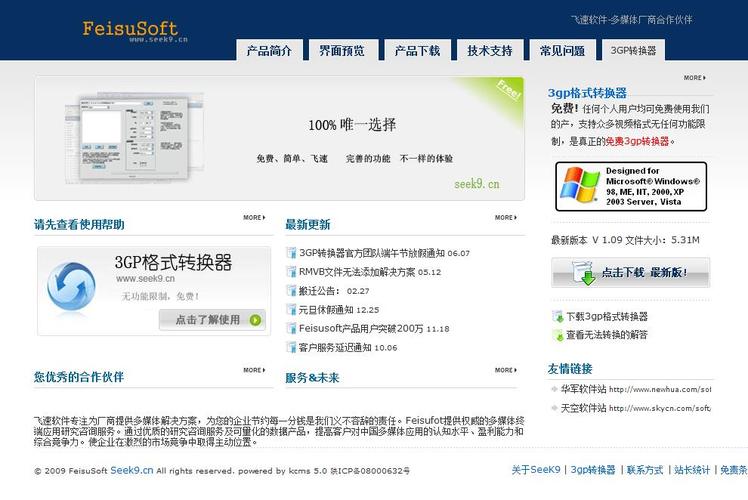Viewport: 748px width, 500px height.
Task: Click document icon beside Feisusoft产品用户突破200万
Action: [x=291, y=328]
